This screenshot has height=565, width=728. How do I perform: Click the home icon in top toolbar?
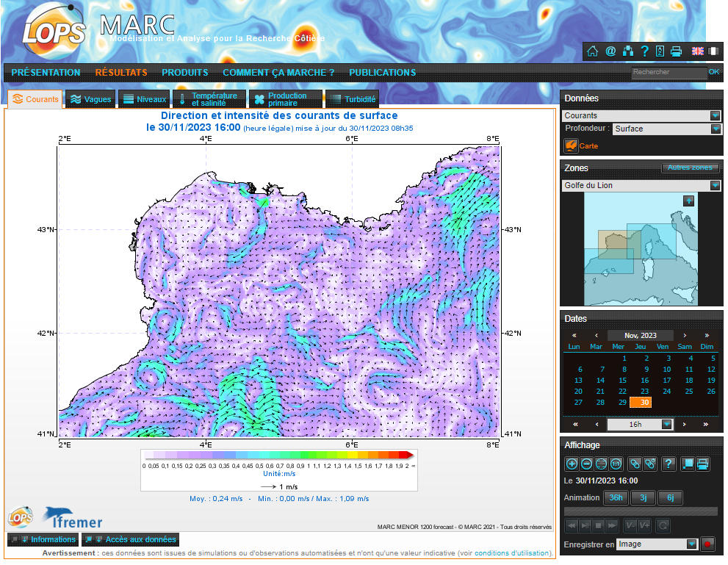(593, 51)
